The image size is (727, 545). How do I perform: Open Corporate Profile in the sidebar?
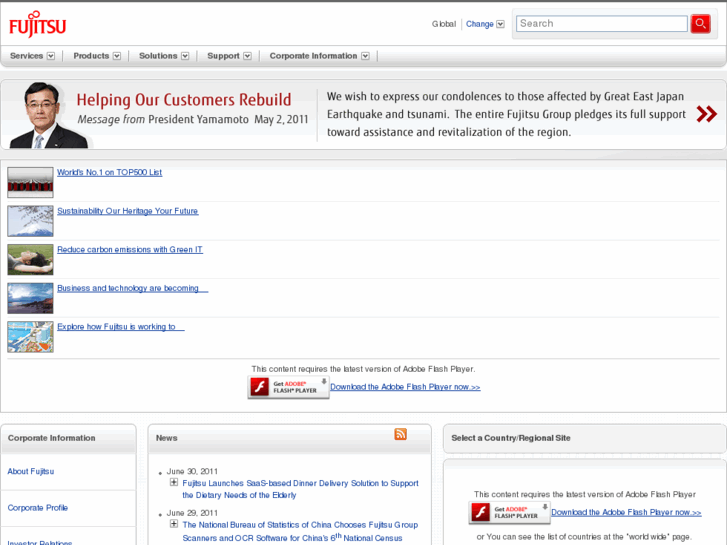click(38, 508)
